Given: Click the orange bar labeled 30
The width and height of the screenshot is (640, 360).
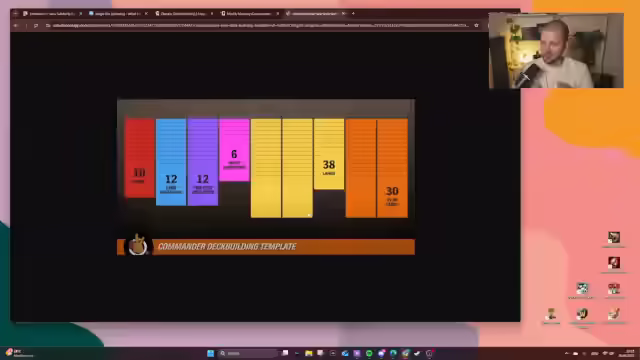Looking at the screenshot, I should pyautogui.click(x=392, y=168).
